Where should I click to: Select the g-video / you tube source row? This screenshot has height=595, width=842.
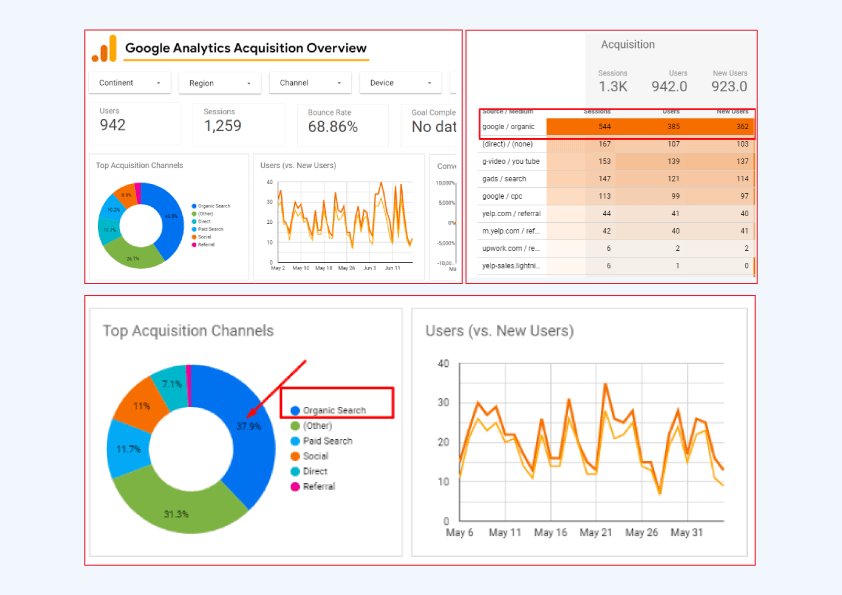coord(616,161)
